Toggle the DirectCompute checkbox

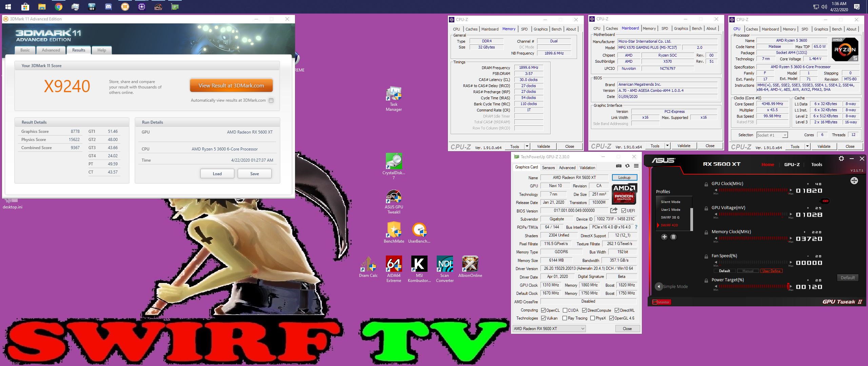585,310
